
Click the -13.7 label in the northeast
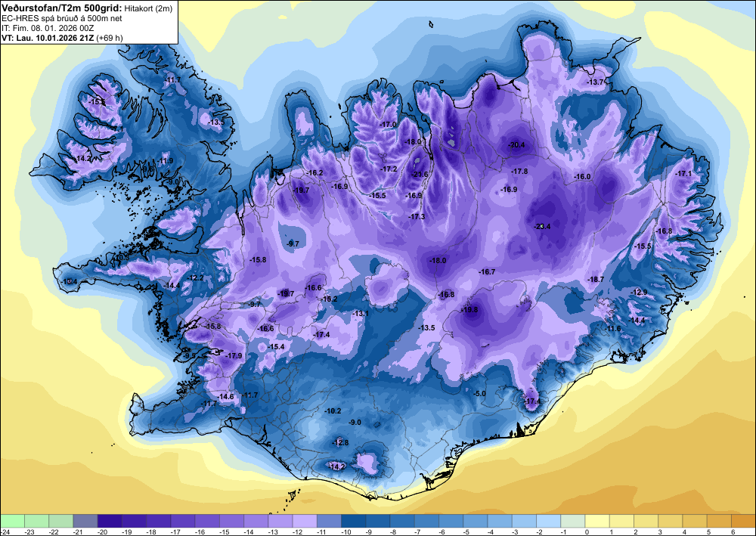click(596, 82)
